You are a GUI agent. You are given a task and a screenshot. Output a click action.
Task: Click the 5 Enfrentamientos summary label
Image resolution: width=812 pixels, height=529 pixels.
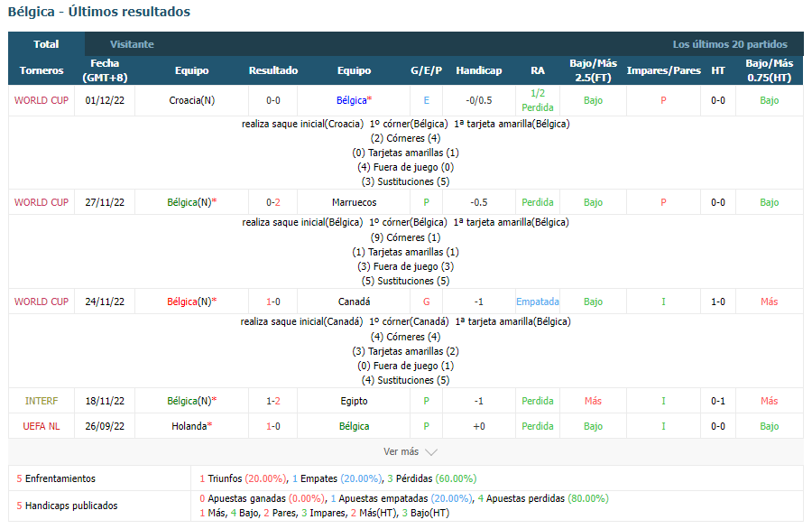(56, 478)
